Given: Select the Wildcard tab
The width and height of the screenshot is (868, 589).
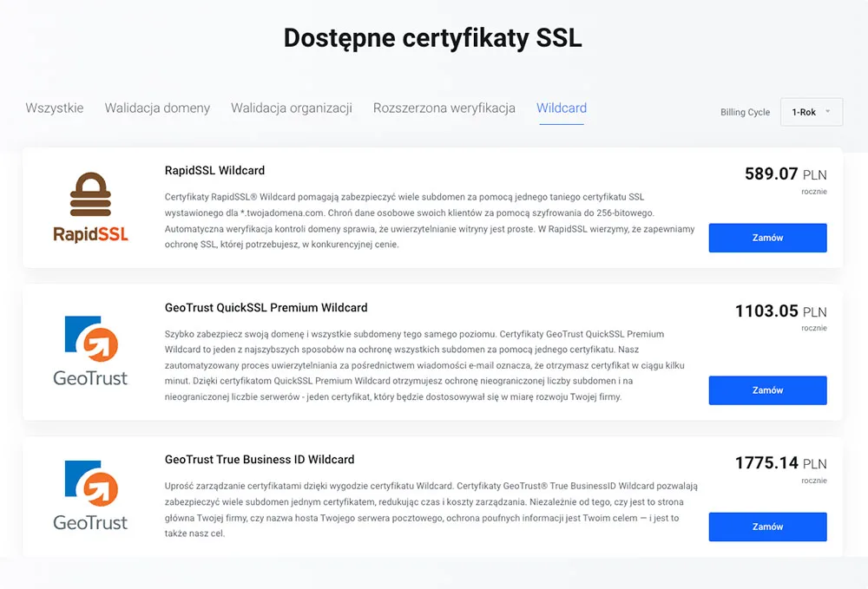Looking at the screenshot, I should (x=562, y=108).
